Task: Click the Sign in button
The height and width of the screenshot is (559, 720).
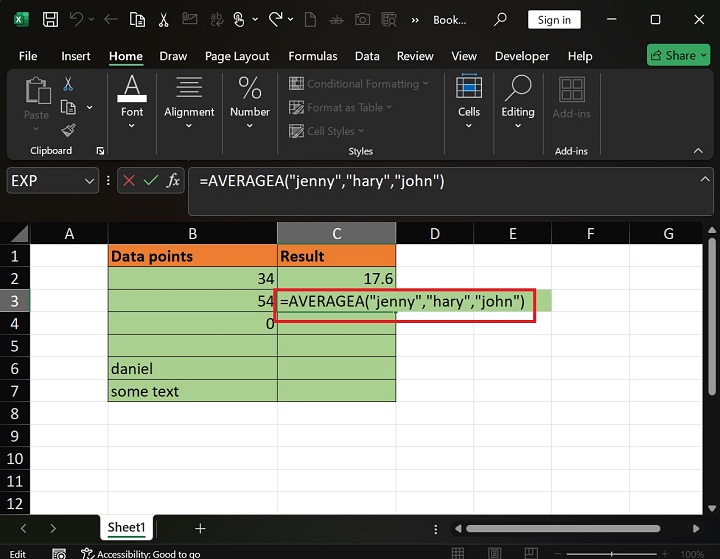Action: tap(554, 19)
